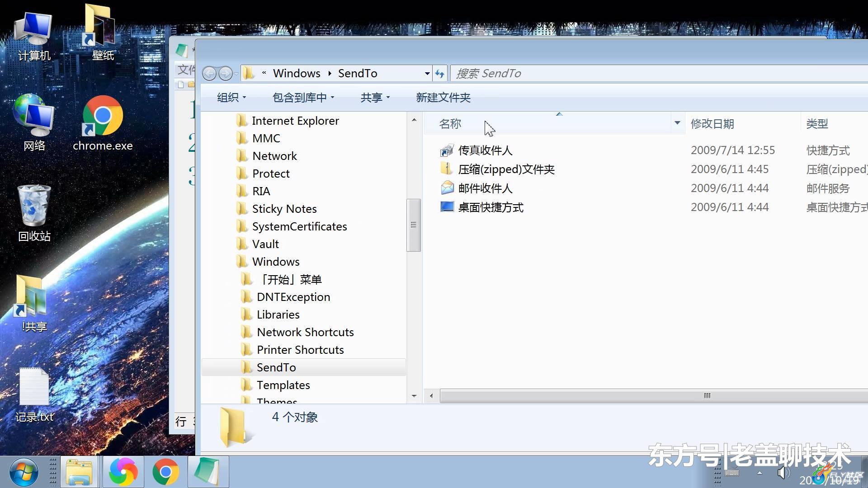Open the 组织 dropdown menu
The image size is (868, 488).
coord(231,98)
